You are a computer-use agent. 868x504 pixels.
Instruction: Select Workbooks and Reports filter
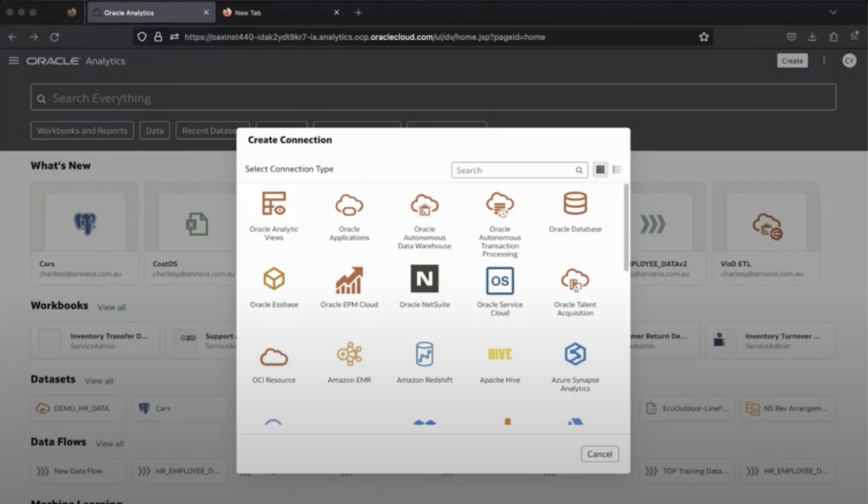click(x=82, y=131)
